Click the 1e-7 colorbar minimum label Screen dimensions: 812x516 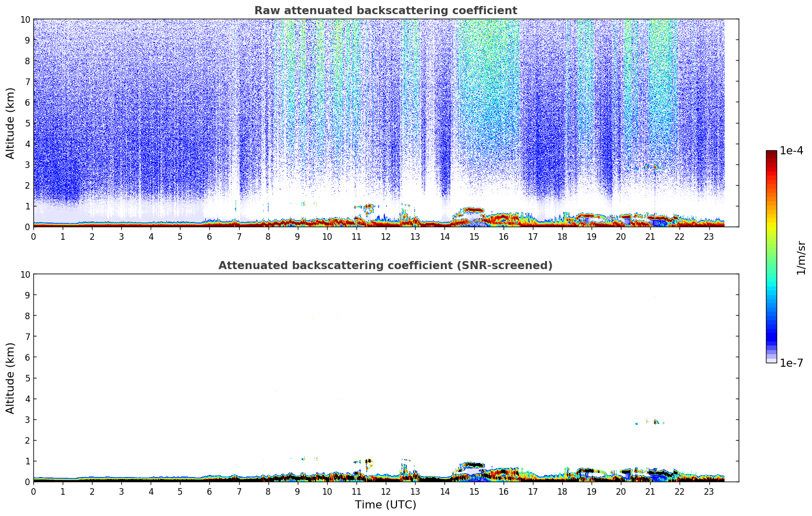pos(791,363)
